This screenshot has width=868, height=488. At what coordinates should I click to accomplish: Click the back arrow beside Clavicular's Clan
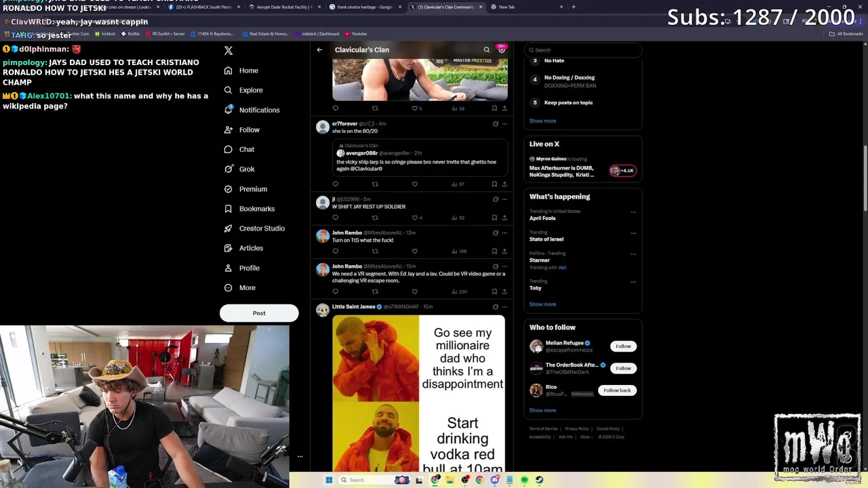point(319,49)
